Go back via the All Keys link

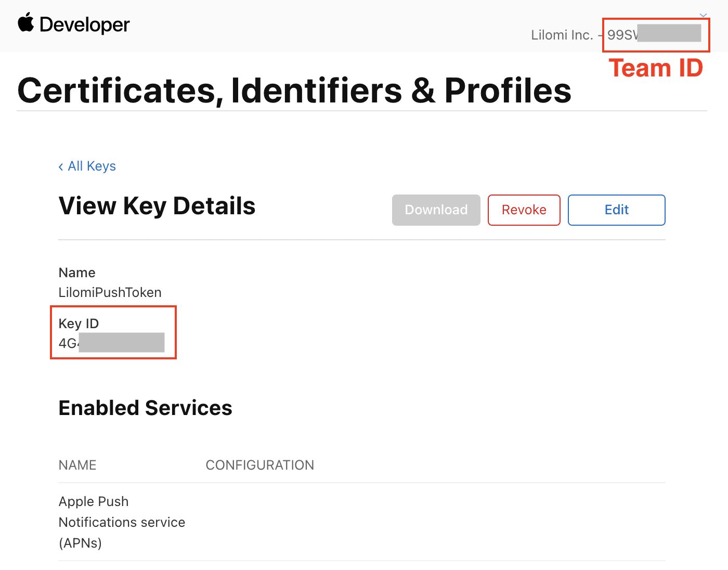pos(92,166)
